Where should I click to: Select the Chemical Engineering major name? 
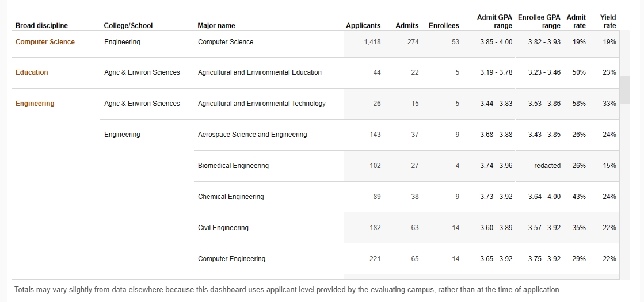coord(231,197)
